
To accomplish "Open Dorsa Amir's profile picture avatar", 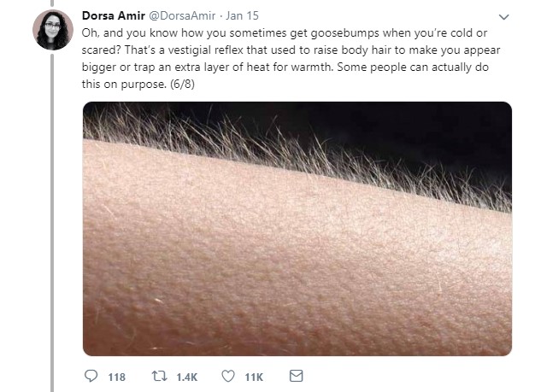I will click(53, 30).
